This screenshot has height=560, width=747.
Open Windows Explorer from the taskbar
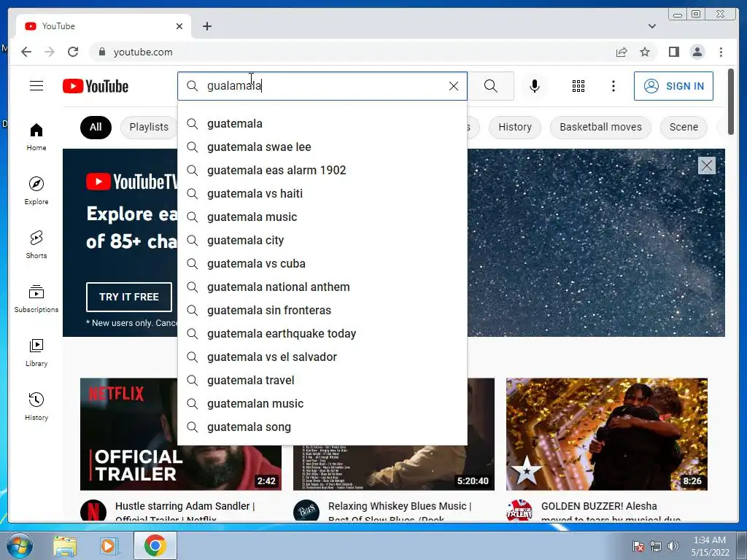[65, 546]
